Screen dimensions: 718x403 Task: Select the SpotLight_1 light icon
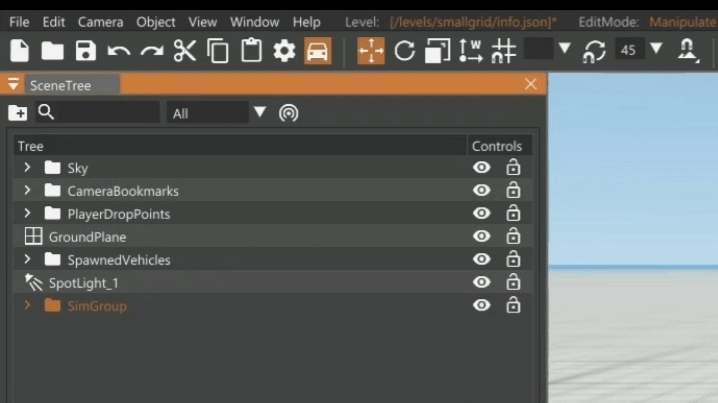coord(33,283)
